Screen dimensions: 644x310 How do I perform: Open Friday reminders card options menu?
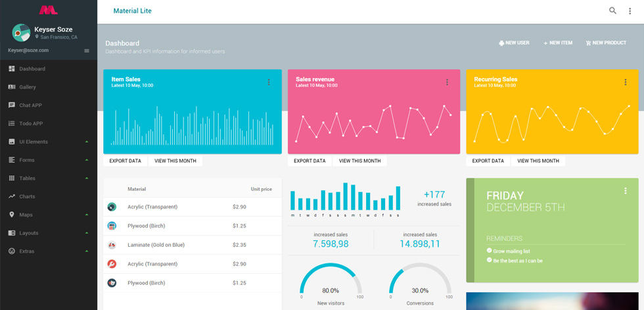625,191
